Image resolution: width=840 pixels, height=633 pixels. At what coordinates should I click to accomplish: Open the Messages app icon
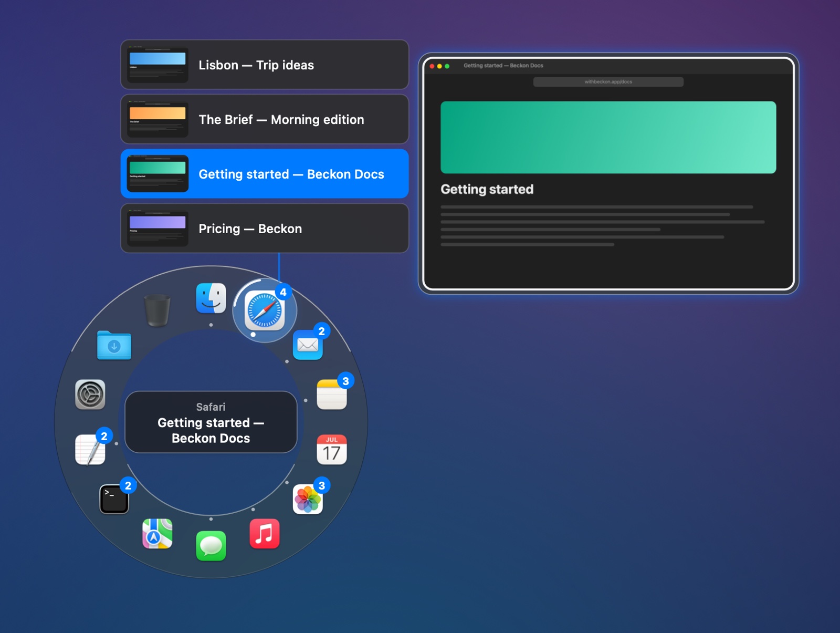click(x=211, y=546)
